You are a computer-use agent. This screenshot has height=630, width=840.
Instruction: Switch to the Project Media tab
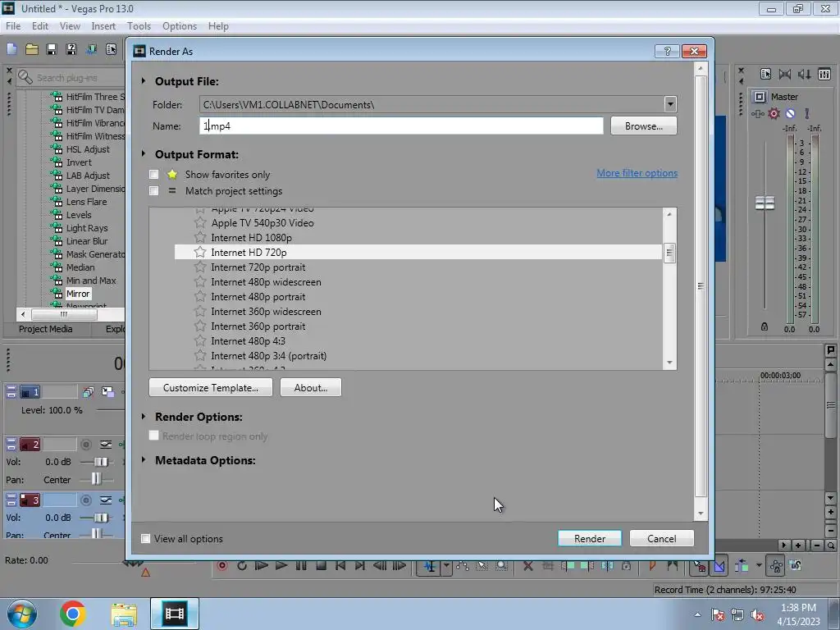click(x=46, y=329)
